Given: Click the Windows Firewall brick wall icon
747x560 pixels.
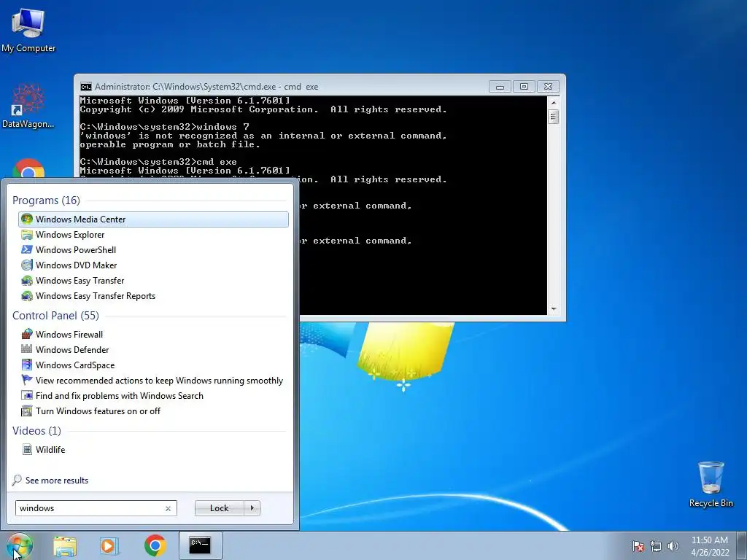Looking at the screenshot, I should click(27, 334).
